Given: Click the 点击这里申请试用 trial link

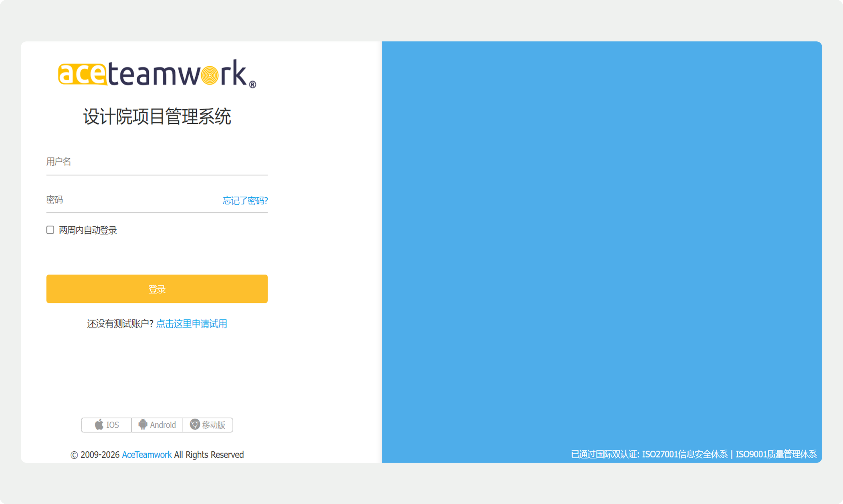Looking at the screenshot, I should pos(191,324).
